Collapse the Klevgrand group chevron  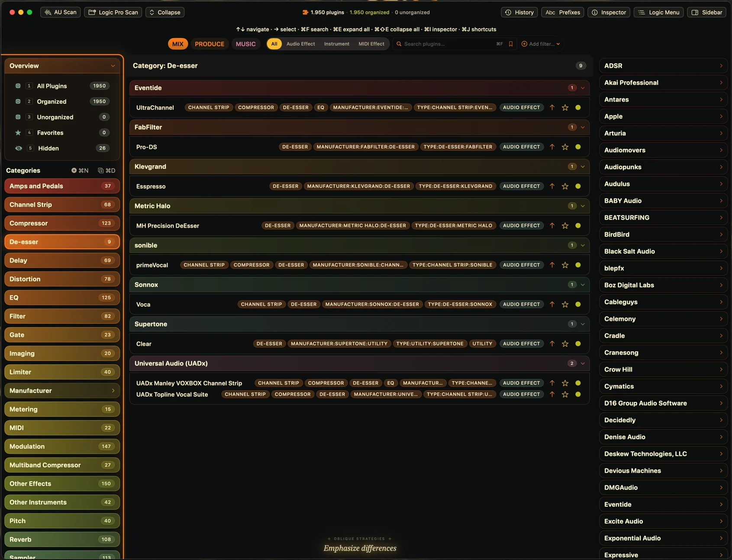pos(583,167)
